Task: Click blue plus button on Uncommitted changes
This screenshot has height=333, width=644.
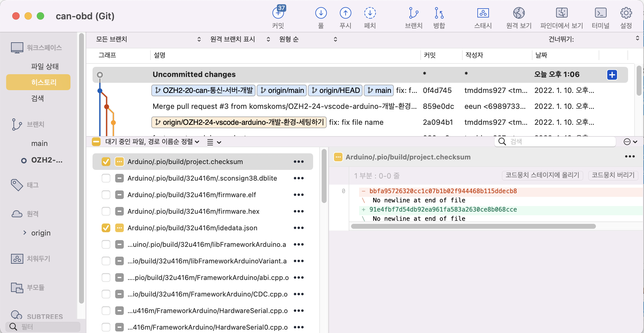Action: point(612,75)
